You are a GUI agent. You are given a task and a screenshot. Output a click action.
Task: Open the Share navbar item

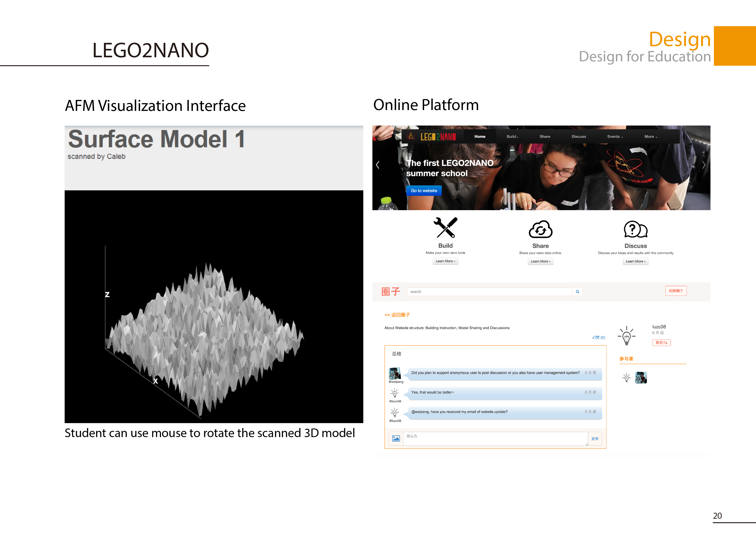click(x=545, y=137)
